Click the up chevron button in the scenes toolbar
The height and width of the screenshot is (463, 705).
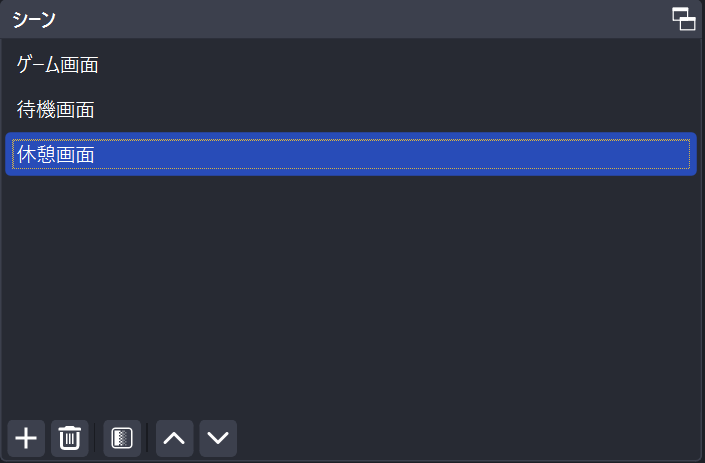point(174,438)
